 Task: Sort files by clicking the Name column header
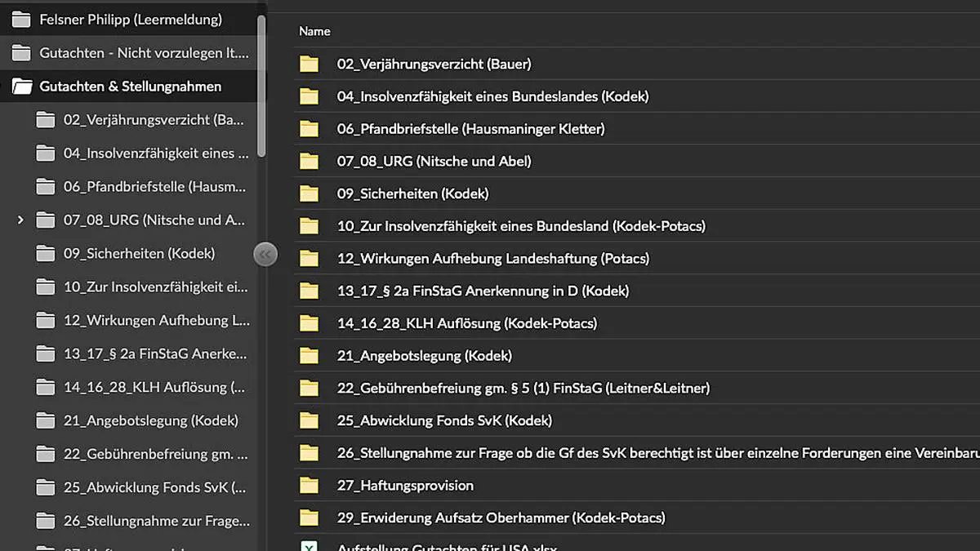[x=314, y=31]
